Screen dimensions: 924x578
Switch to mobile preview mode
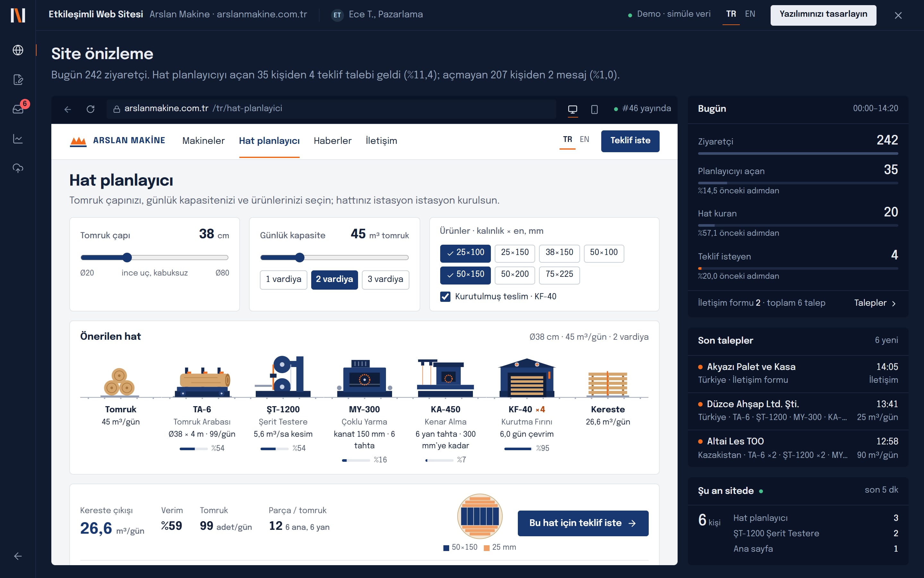tap(594, 109)
